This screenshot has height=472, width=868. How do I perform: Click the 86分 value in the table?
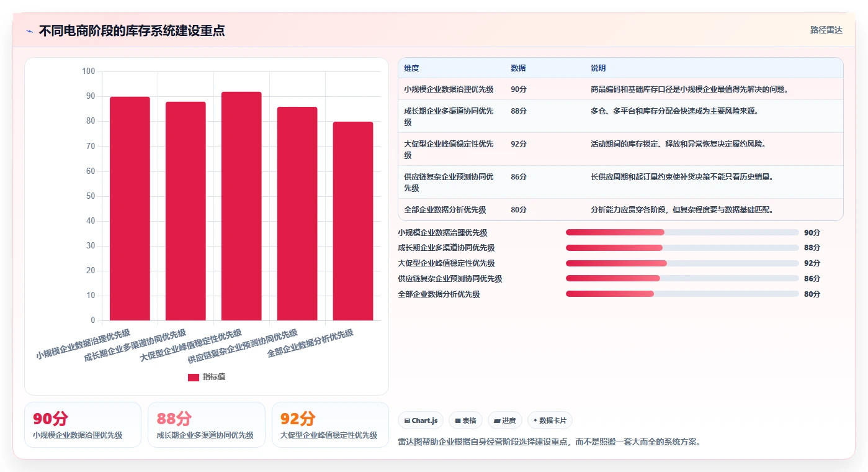[x=519, y=177]
